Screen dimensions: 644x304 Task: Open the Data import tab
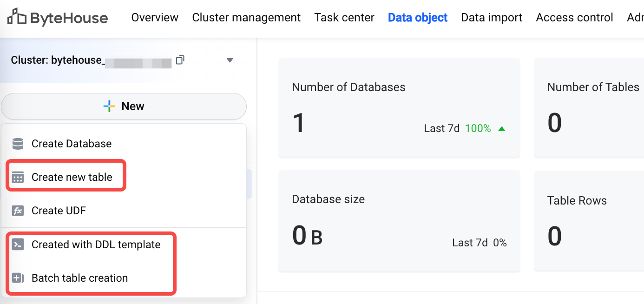tap(492, 18)
